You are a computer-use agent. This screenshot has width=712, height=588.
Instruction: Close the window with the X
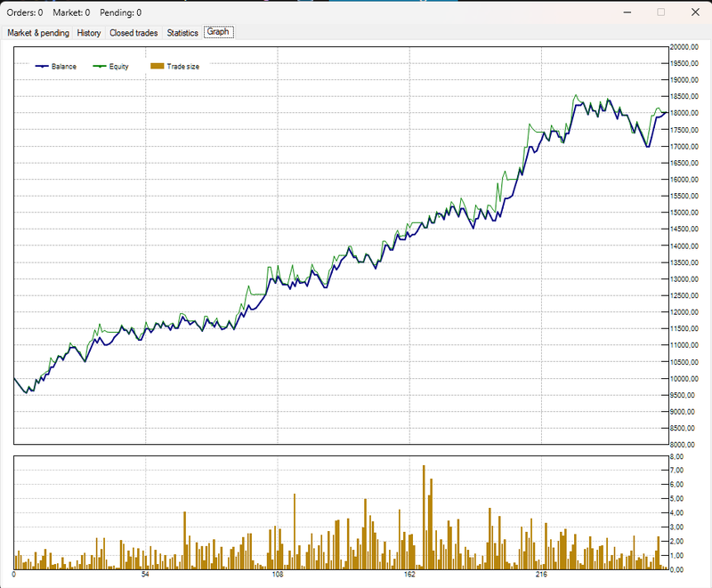point(695,12)
